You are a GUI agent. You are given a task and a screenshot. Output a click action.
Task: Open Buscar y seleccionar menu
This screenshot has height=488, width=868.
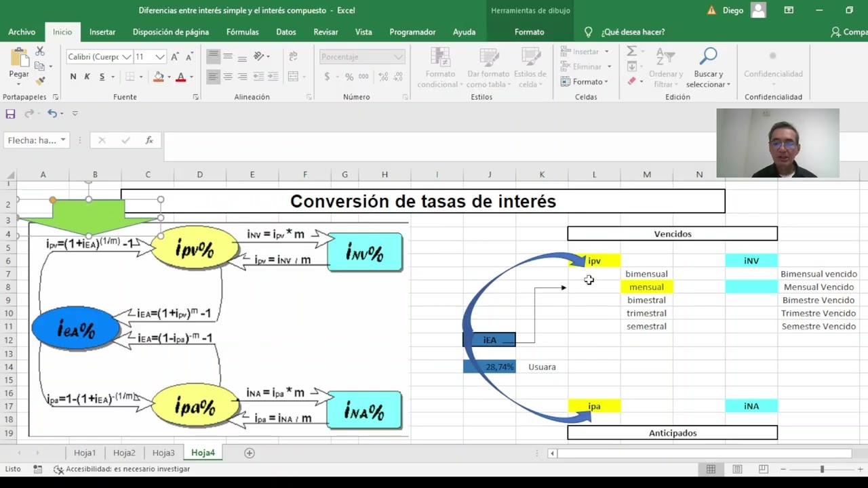708,68
